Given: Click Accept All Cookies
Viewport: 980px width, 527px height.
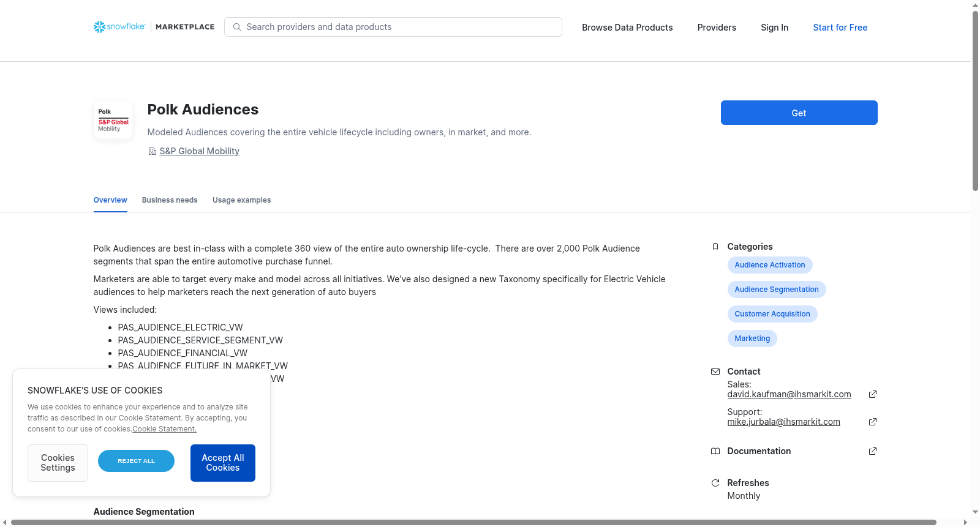Looking at the screenshot, I should click(x=223, y=463).
